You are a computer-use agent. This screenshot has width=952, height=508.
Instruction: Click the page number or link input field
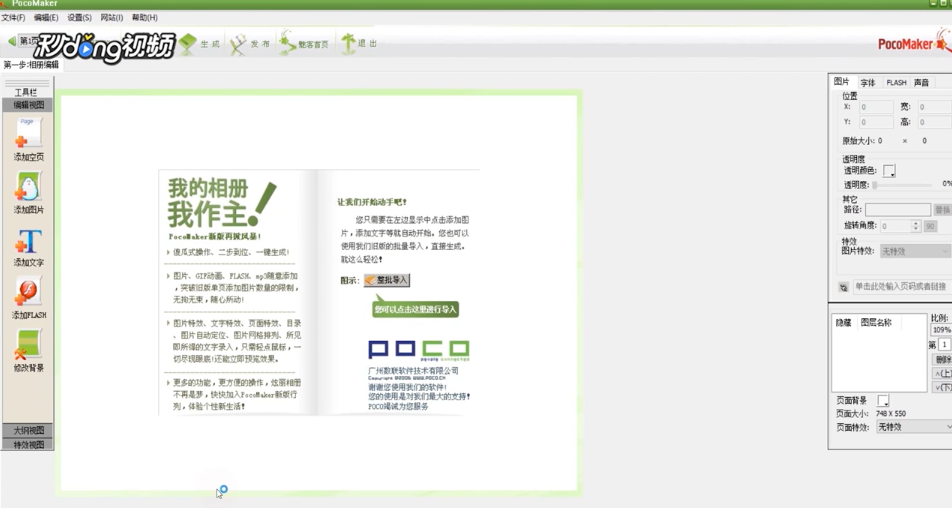tap(902, 286)
